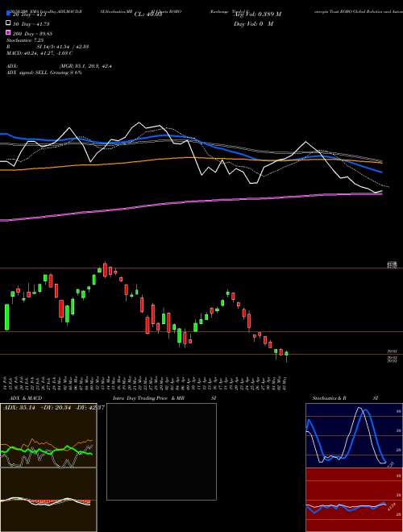Select the "200 Day = 39.85" legend text
Image resolution: width=403 pixels, height=532 pixels.
point(32,34)
